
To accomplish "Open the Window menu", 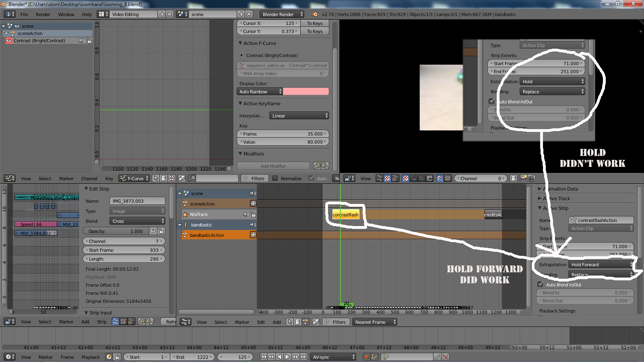I will coord(66,14).
